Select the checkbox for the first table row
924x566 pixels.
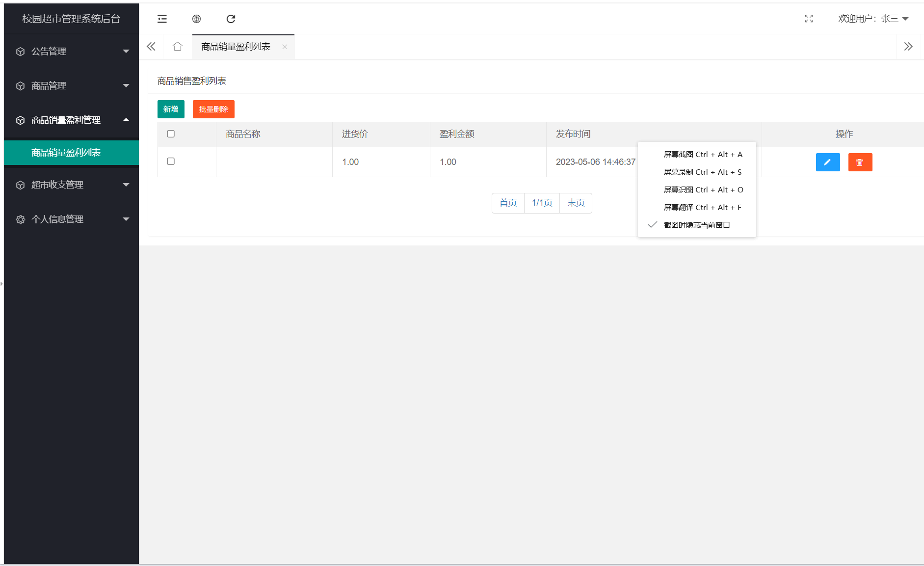pyautogui.click(x=171, y=161)
